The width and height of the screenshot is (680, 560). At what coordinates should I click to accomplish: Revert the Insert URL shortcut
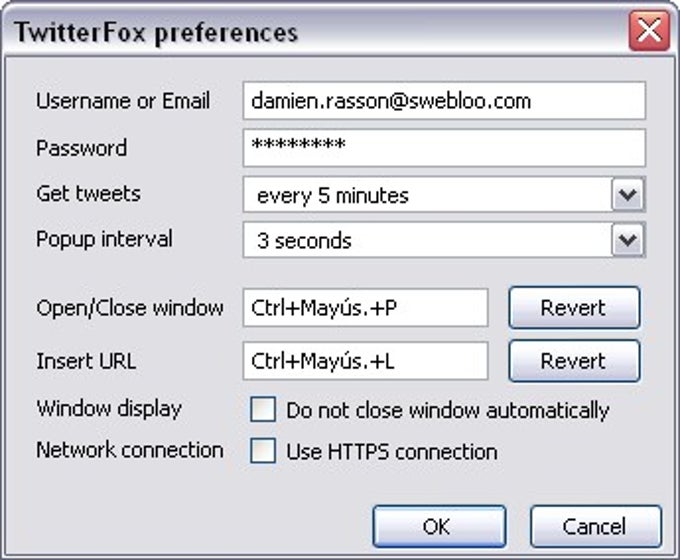click(574, 361)
